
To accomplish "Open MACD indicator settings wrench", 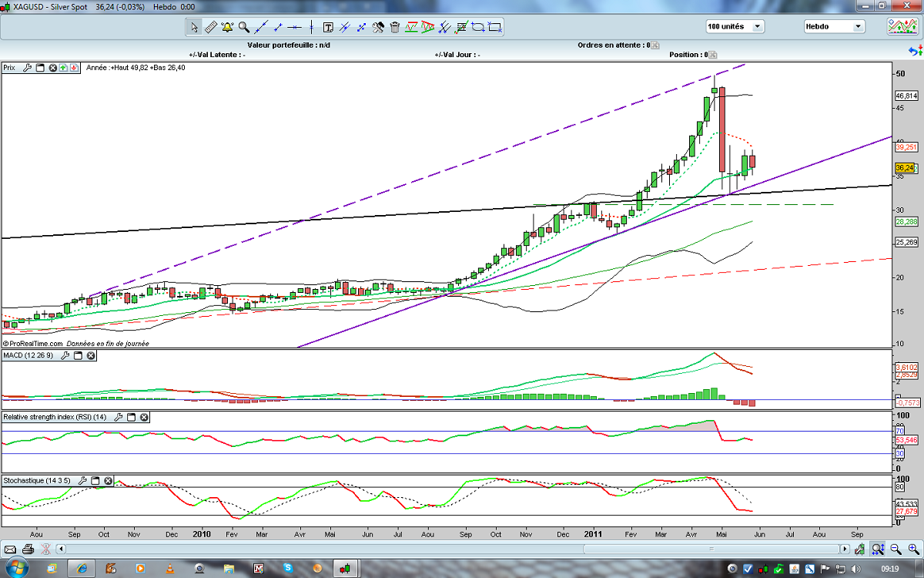I will coord(65,355).
